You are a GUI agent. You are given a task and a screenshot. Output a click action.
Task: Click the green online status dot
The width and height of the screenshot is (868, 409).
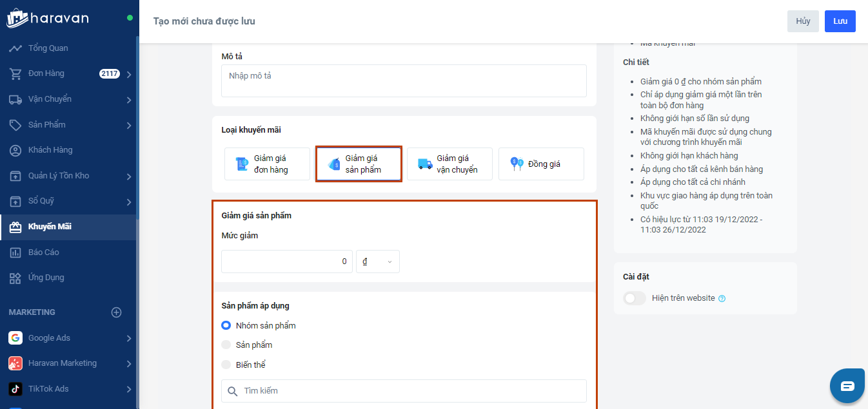130,18
